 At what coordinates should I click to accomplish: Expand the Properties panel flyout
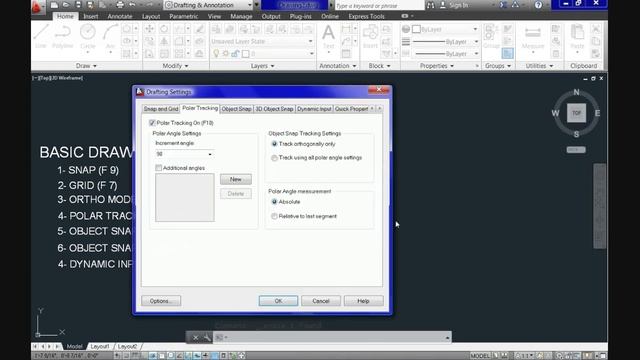coord(437,66)
